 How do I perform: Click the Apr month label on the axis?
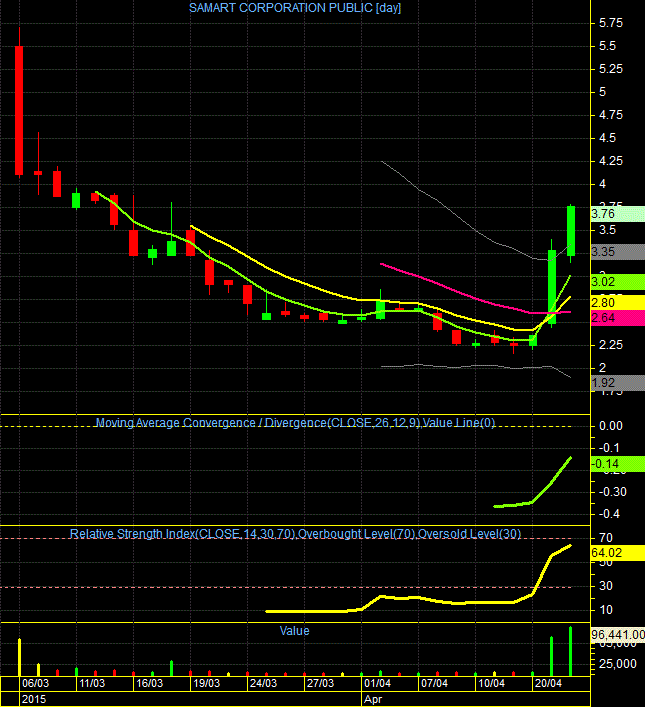point(373,699)
